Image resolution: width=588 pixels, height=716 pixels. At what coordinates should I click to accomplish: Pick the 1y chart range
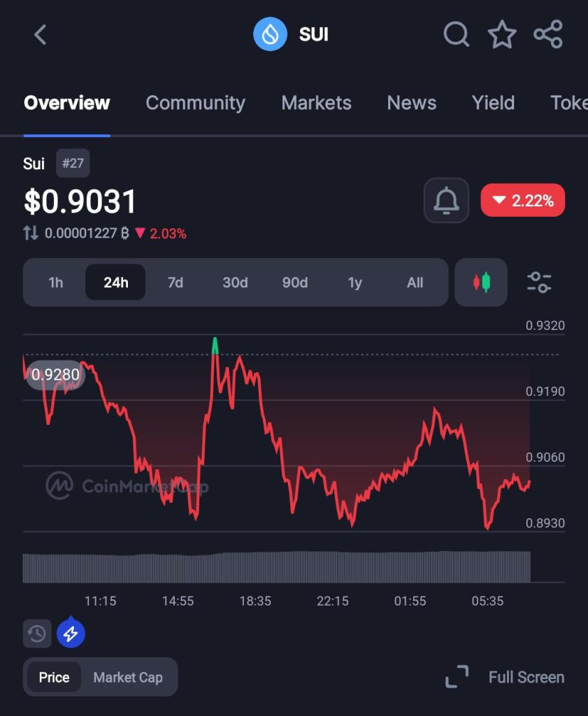tap(354, 282)
